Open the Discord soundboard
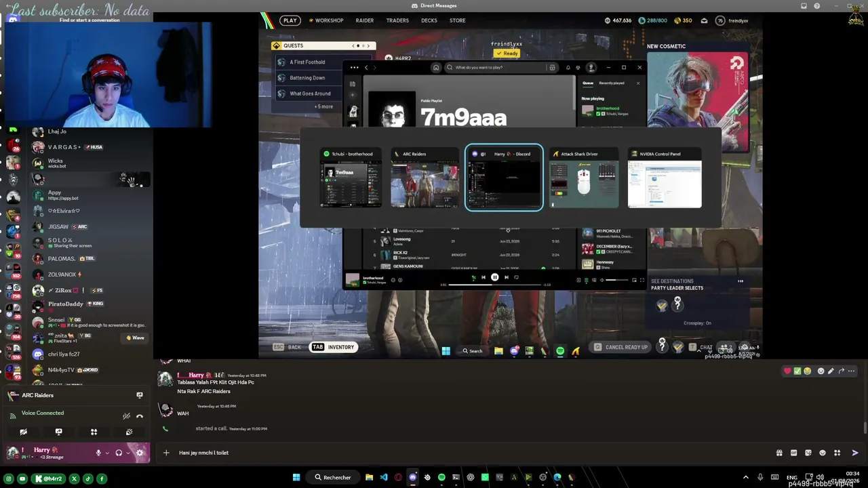868x488 pixels. 129,432
